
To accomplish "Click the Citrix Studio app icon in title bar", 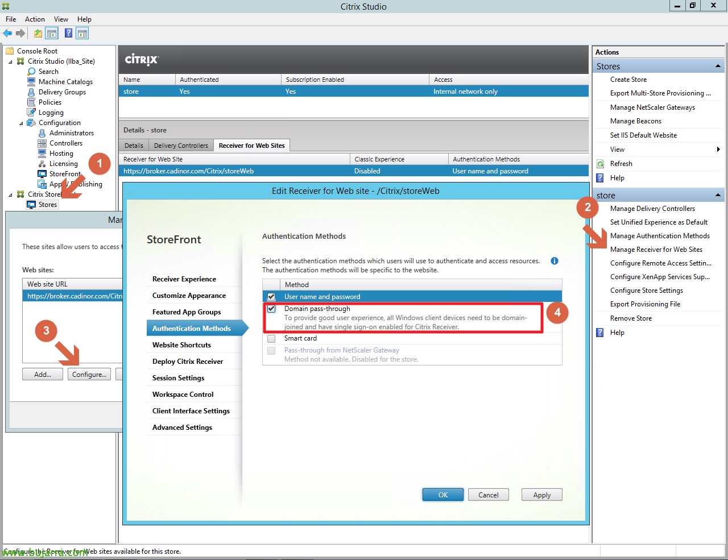I will coord(6,6).
